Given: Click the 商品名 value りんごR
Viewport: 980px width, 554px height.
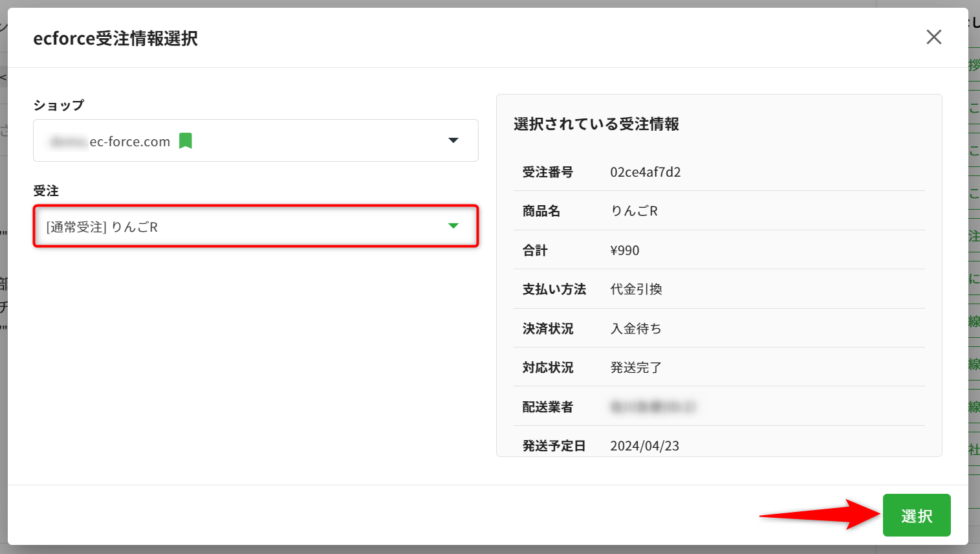Looking at the screenshot, I should [634, 211].
